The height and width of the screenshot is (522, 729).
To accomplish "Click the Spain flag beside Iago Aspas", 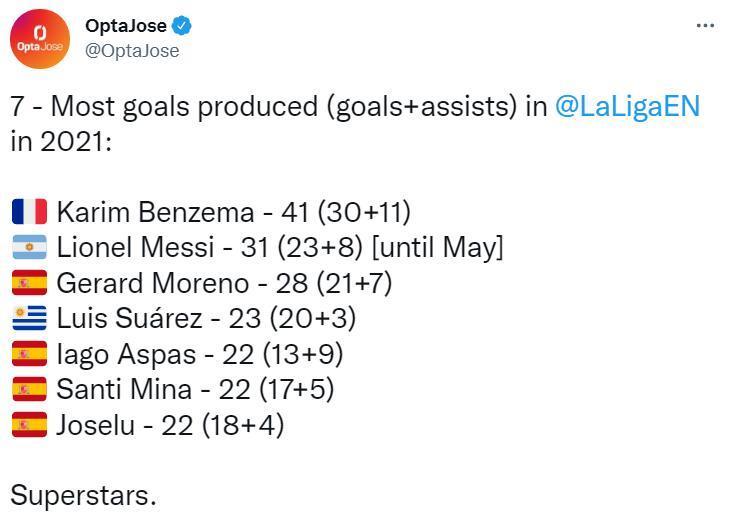I will pos(29,354).
